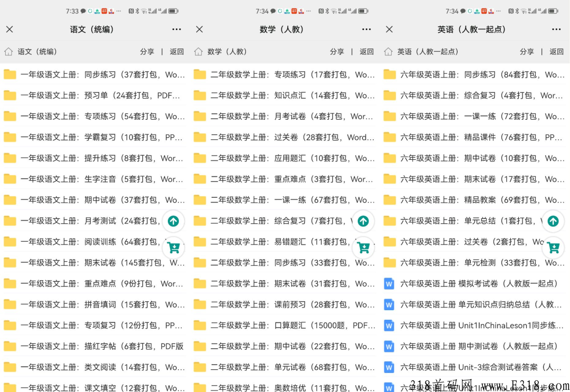
Task: Click folder icon of 一年级语文上册：同步练习
Action: tap(10, 74)
